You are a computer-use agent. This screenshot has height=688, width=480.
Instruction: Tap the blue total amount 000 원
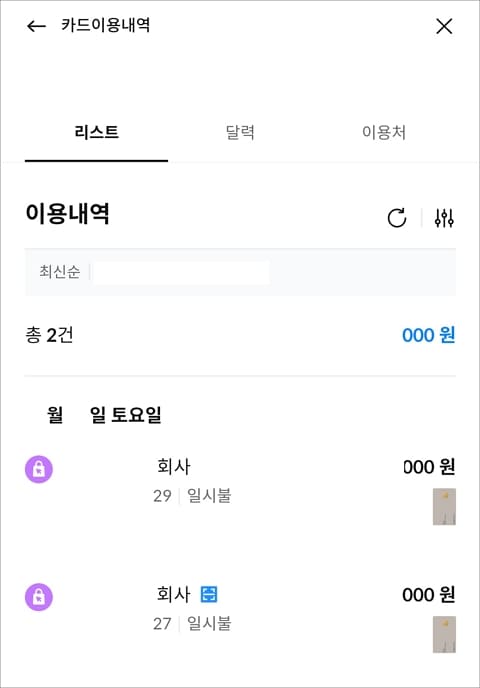428,335
